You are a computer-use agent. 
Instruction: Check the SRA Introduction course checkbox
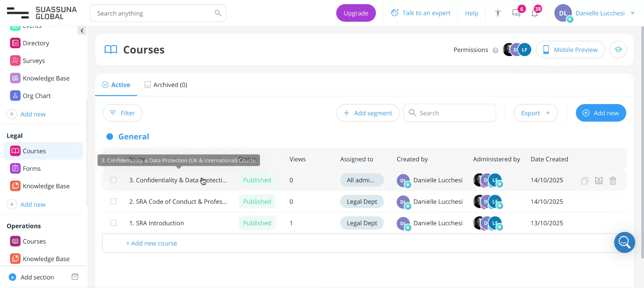pos(113,223)
